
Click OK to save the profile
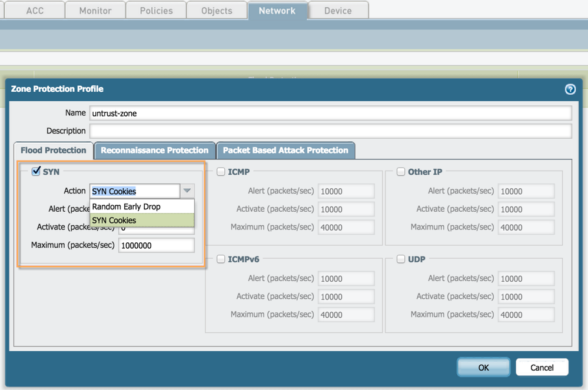click(483, 367)
